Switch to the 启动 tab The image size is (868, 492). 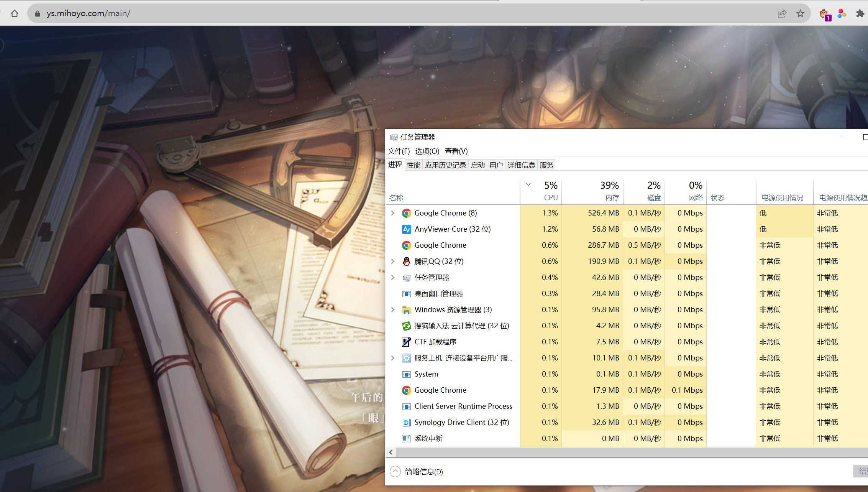[477, 165]
